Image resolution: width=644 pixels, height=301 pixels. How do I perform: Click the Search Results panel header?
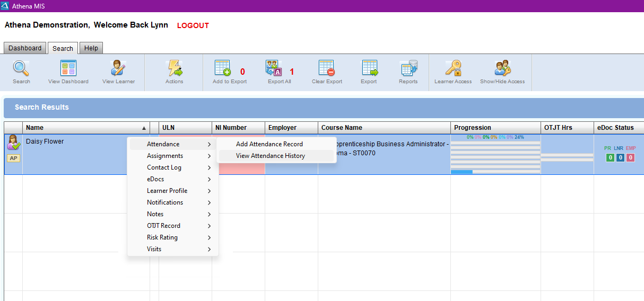tap(324, 108)
